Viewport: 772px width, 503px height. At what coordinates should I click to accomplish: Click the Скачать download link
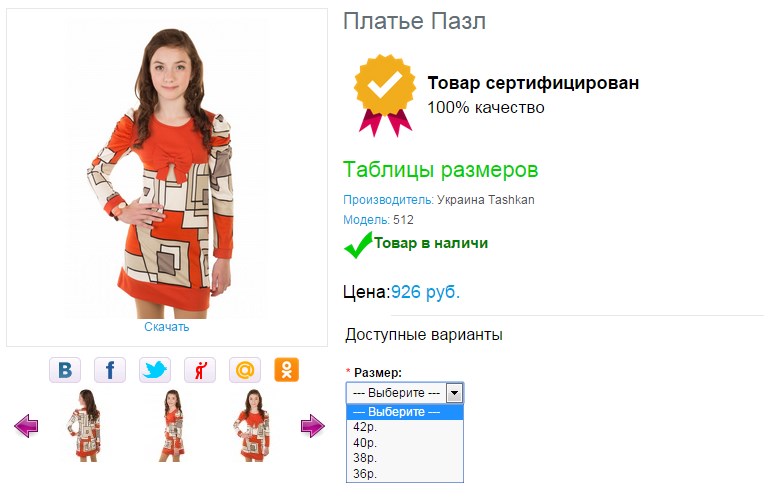click(x=166, y=327)
